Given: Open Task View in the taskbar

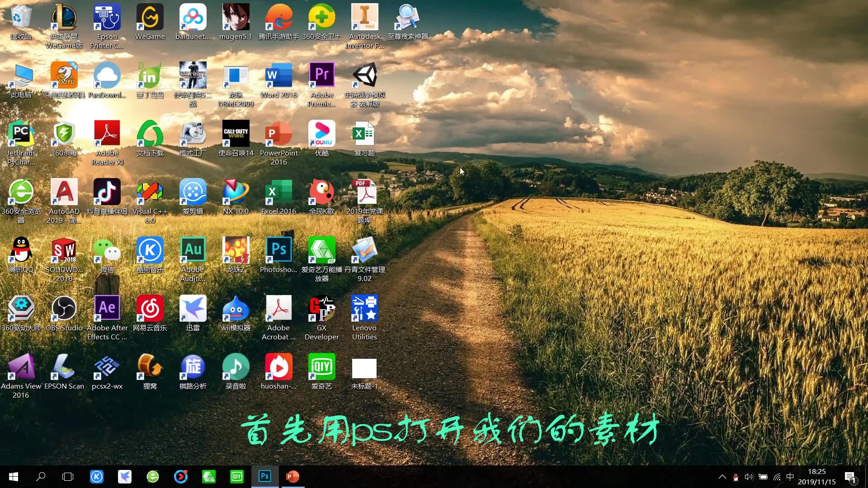Looking at the screenshot, I should click(x=68, y=477).
